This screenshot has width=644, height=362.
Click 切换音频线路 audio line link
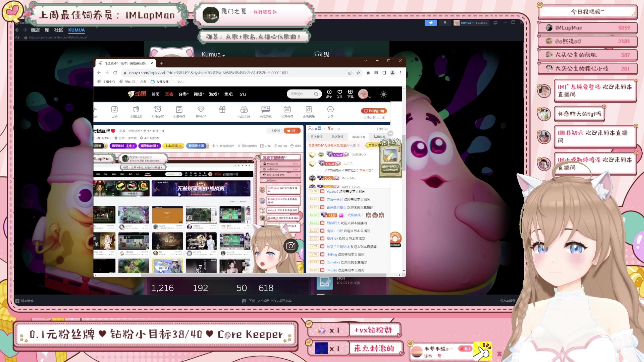[223, 146]
